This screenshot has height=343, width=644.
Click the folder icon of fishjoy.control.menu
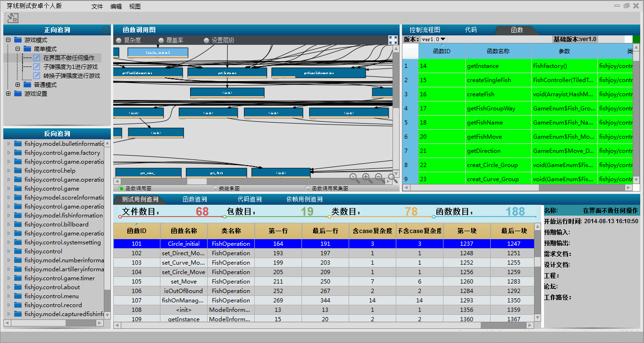click(x=18, y=296)
